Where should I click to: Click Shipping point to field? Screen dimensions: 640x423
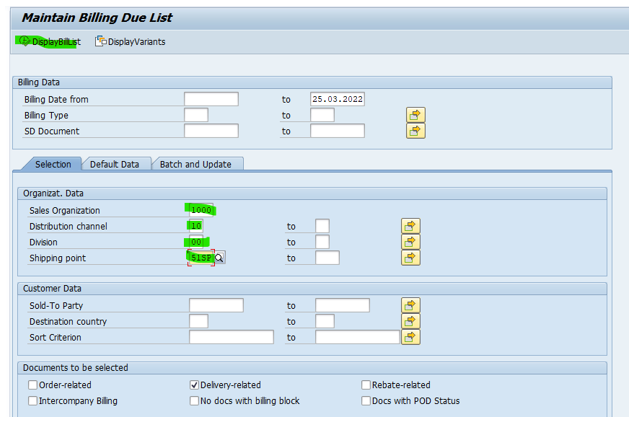(327, 258)
